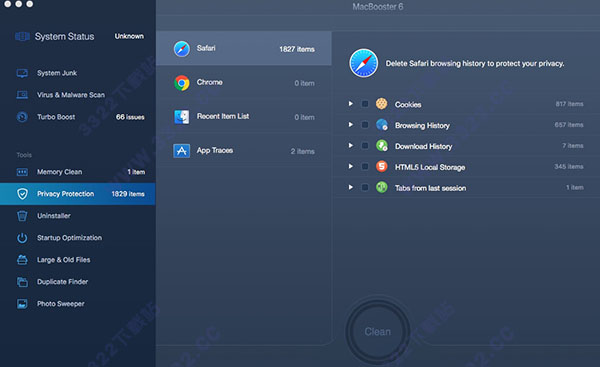This screenshot has height=367, width=600.
Task: Click the 1829 items Privacy Protection count
Action: (128, 194)
